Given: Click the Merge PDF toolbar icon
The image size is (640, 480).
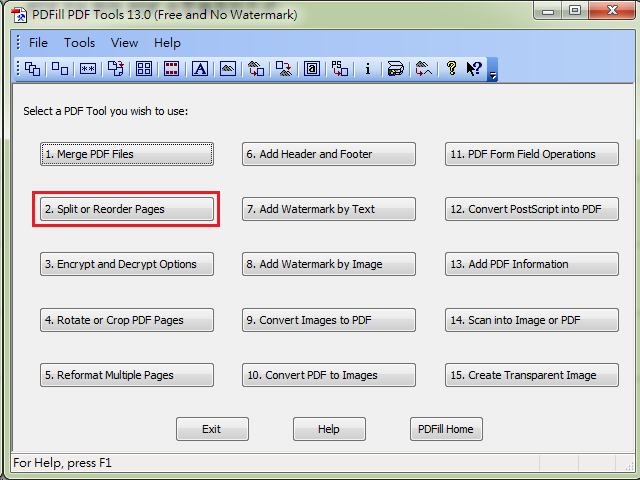Looking at the screenshot, I should coord(32,69).
